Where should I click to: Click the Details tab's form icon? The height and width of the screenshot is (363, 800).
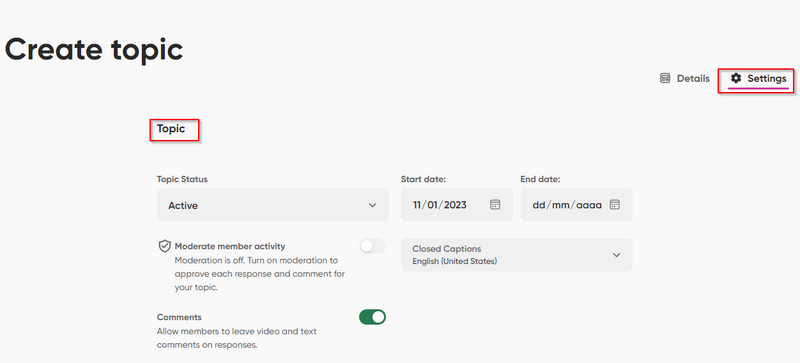tap(665, 78)
